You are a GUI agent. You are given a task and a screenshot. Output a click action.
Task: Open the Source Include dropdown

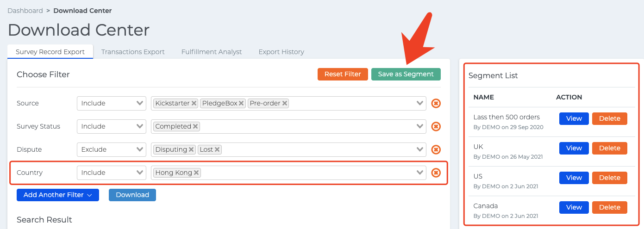(112, 103)
